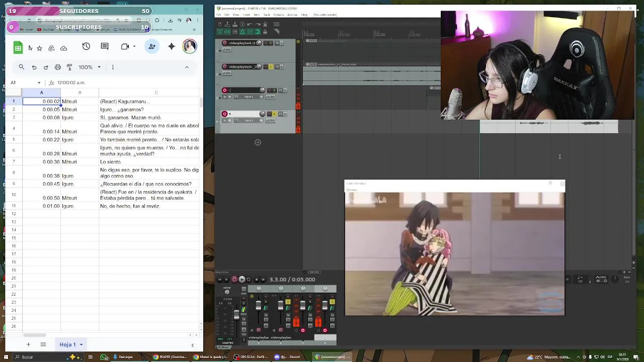The image size is (644, 362).
Task: Print the spreadsheet
Action: (x=58, y=67)
